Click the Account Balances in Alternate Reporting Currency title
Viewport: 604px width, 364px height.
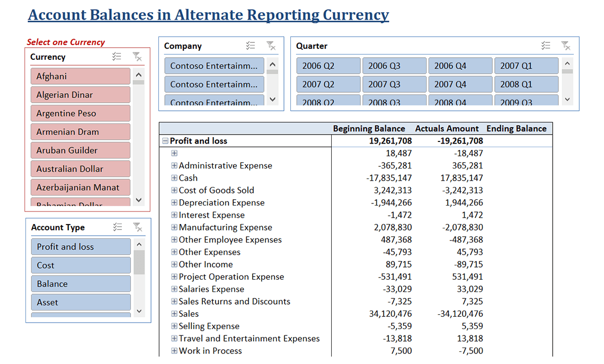pyautogui.click(x=208, y=15)
